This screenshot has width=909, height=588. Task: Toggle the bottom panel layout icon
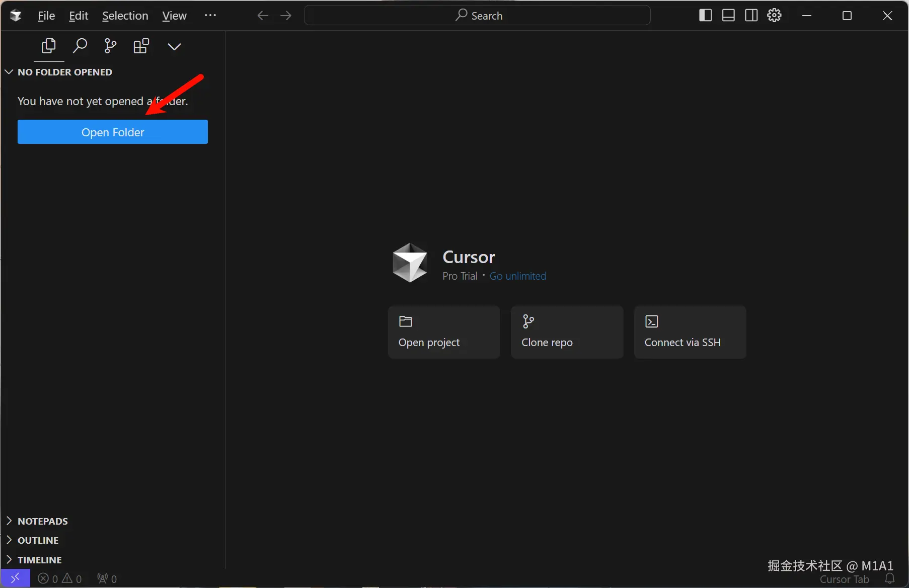(728, 16)
